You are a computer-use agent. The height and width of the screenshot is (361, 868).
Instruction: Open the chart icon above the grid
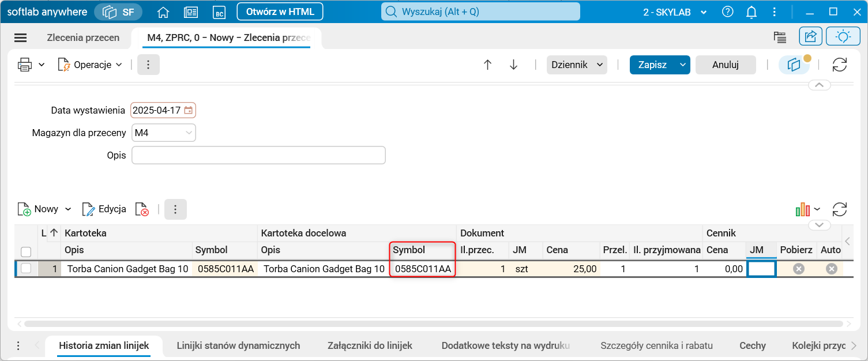click(x=804, y=209)
